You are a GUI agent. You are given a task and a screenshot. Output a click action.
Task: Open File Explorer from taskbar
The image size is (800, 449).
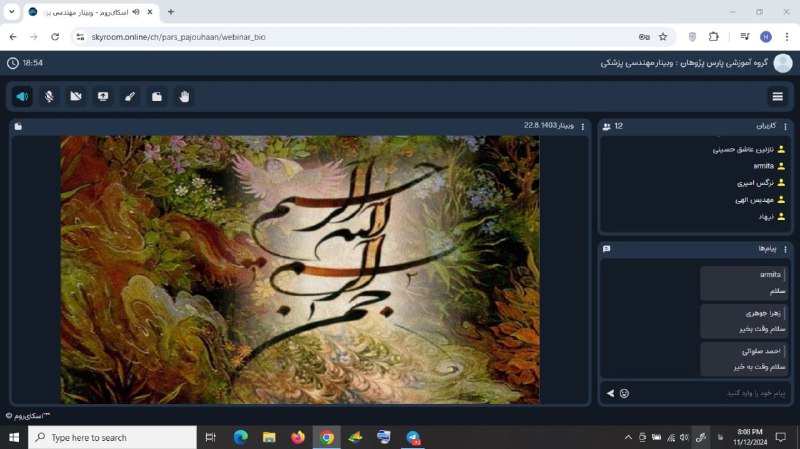click(x=269, y=437)
